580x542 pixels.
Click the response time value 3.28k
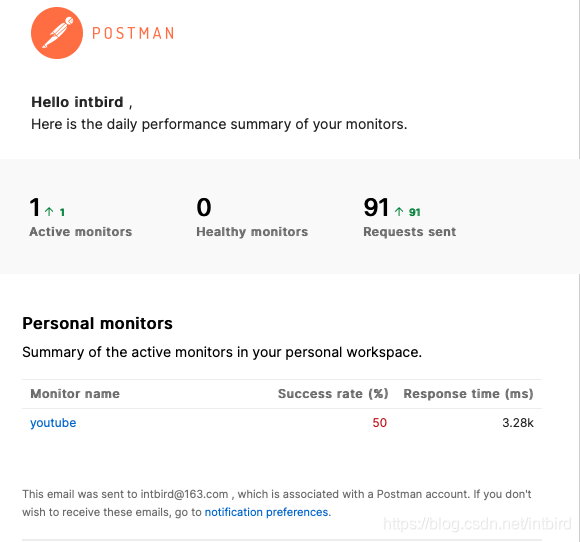pos(518,423)
